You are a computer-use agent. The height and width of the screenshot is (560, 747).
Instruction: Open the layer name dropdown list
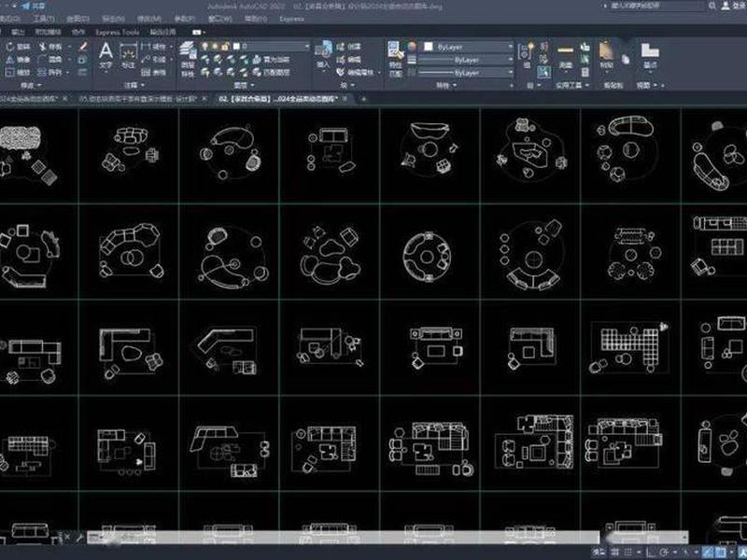click(x=272, y=46)
